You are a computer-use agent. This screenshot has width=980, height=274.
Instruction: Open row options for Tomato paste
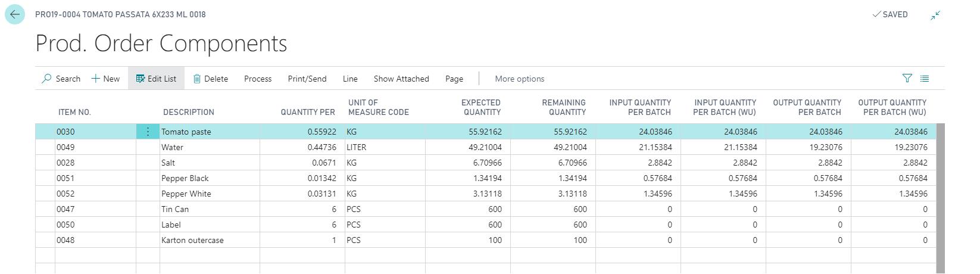(x=148, y=132)
